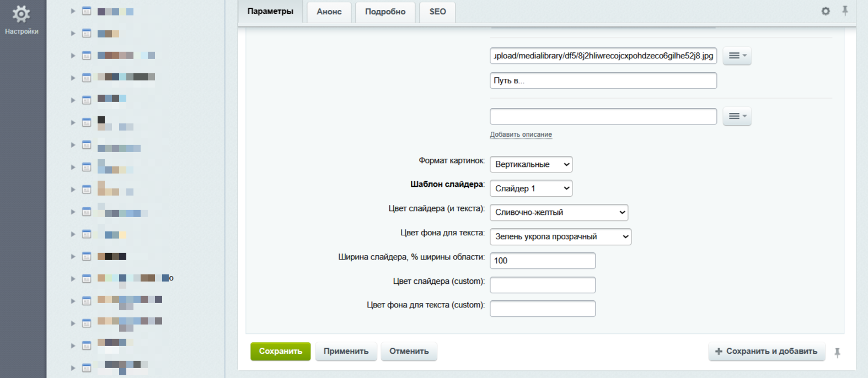Focus the Ширина слайдера field containing 100
Viewport: 868px width, 378px height.
[x=542, y=261]
